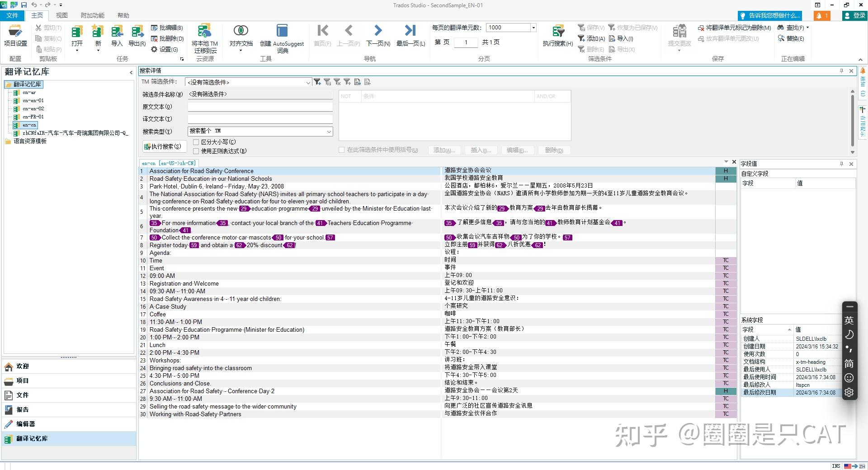The height and width of the screenshot is (470, 868).
Task: Click 将翻译单元标记为删除(M)
Action: pos(734,28)
